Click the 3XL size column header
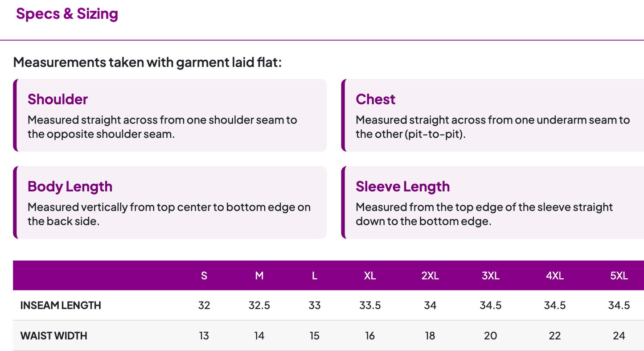 pyautogui.click(x=491, y=276)
